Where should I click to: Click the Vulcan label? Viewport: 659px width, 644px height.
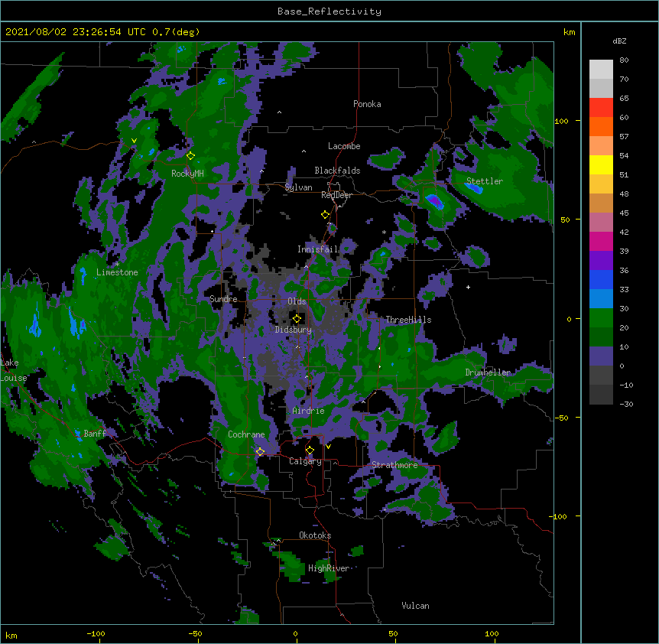tap(415, 606)
